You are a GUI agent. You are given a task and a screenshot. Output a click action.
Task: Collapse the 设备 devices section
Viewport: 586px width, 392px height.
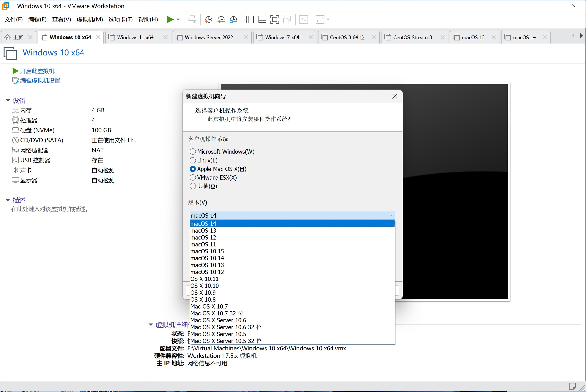click(x=8, y=101)
